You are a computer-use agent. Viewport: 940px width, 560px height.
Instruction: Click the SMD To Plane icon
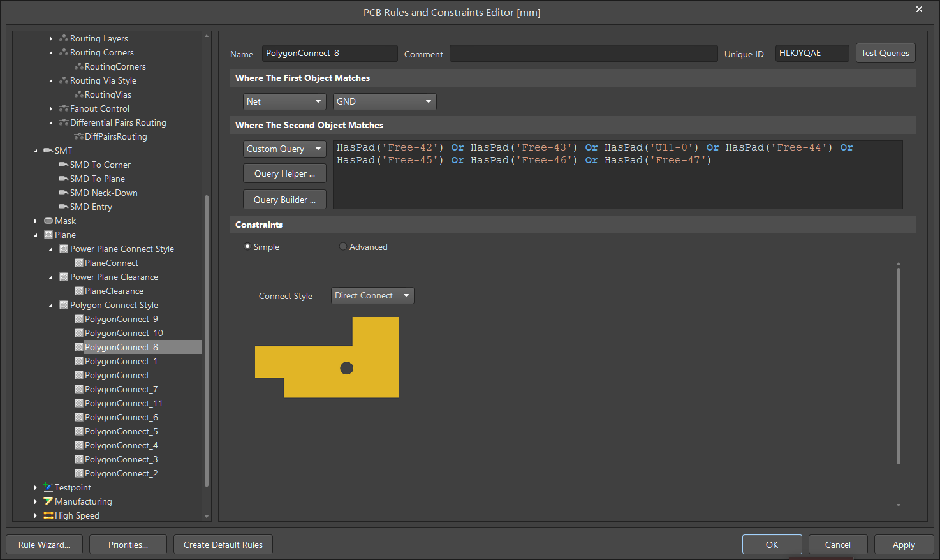coord(64,179)
